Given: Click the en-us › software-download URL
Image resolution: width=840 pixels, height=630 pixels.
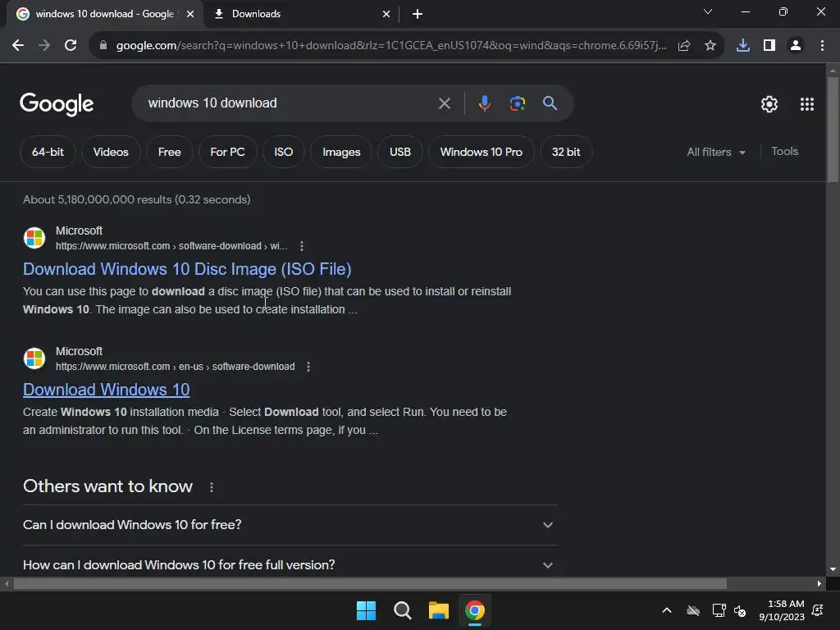Looking at the screenshot, I should coord(176,367).
